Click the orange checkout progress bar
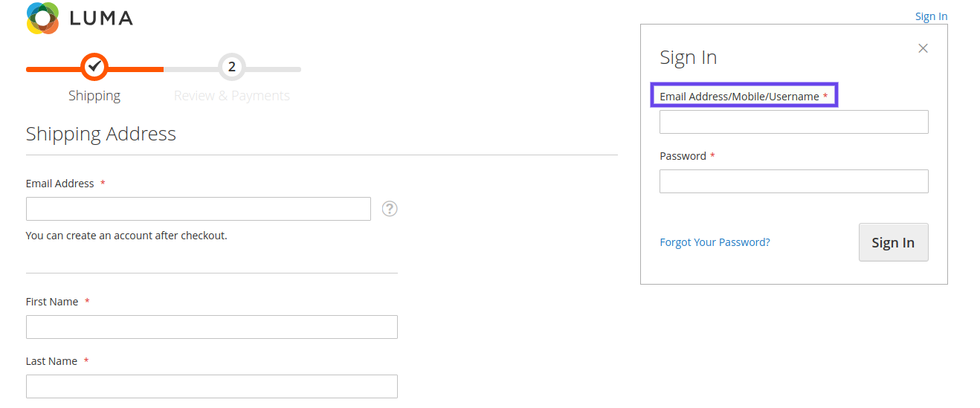 [94, 69]
